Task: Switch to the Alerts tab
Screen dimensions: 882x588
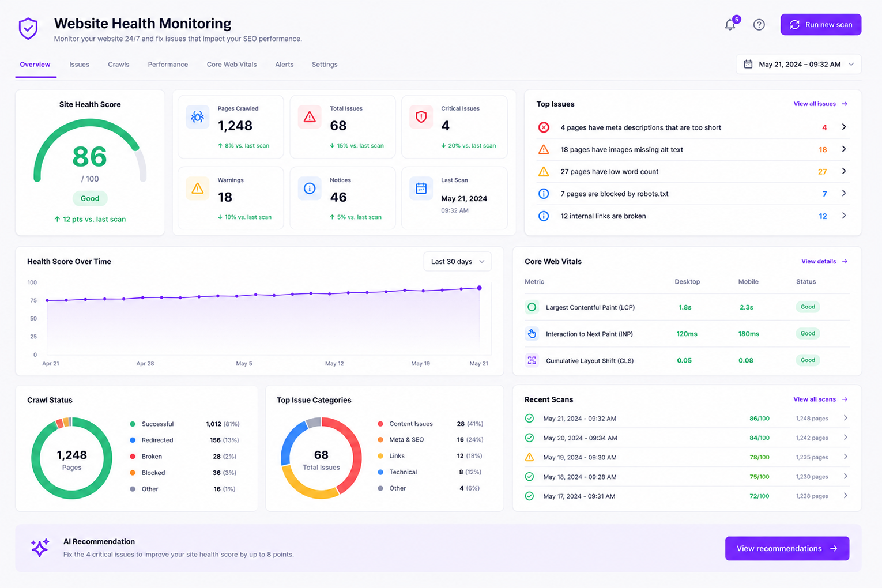Action: tap(284, 65)
